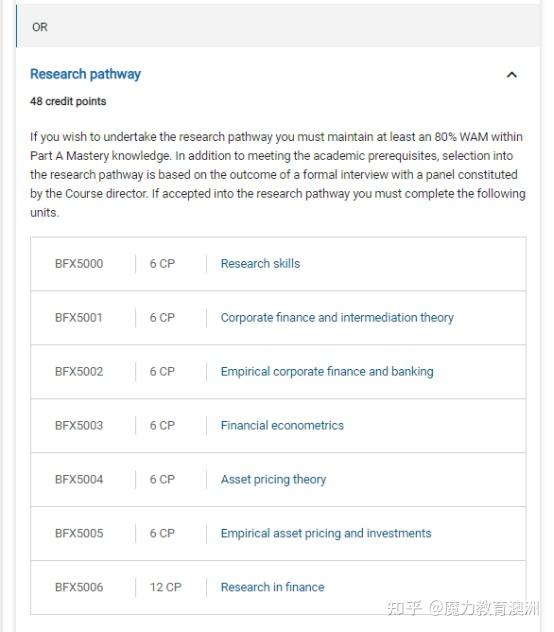This screenshot has width=554, height=632.
Task: Select the BFX5005 unit code
Action: click(x=79, y=533)
